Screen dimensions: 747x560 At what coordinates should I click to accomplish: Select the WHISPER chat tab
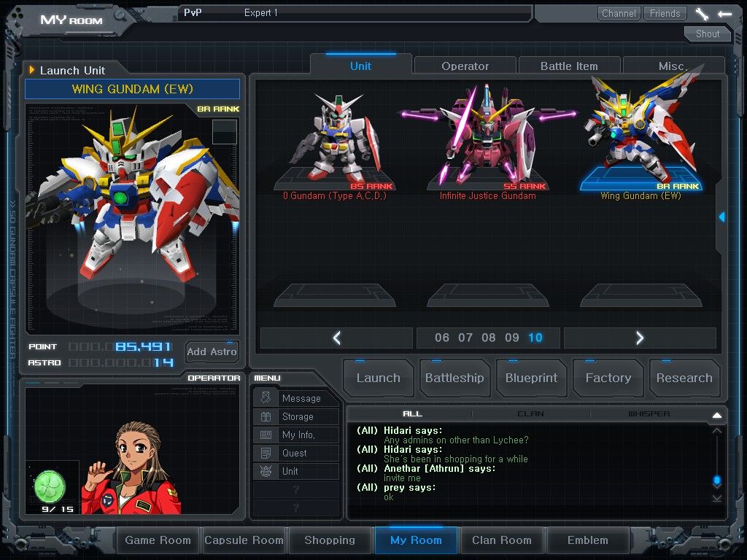[649, 414]
